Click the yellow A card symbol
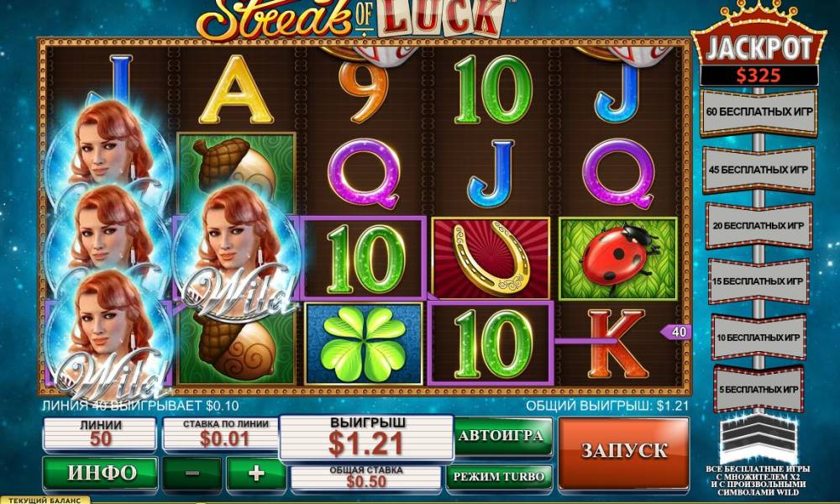Image resolution: width=840 pixels, height=504 pixels. coord(236,89)
